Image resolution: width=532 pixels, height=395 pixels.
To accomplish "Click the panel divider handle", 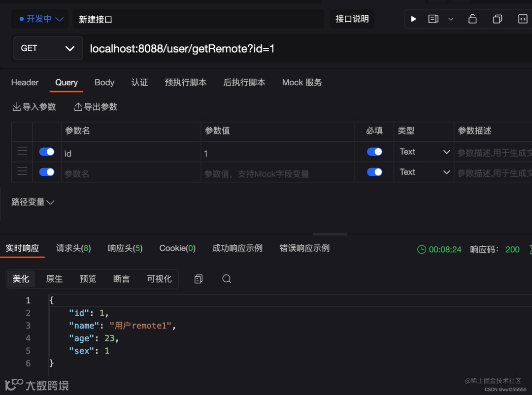I will (x=330, y=234).
